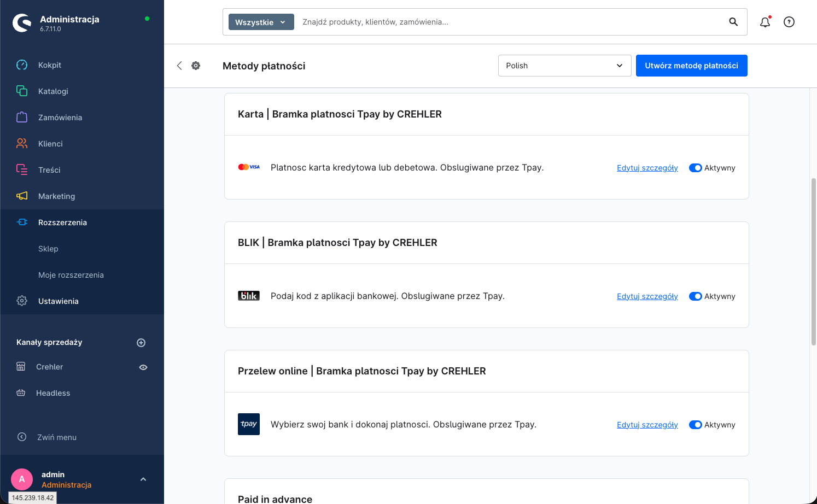Click Edytuj szczegóły for BLIK
The width and height of the screenshot is (817, 504).
coord(647,296)
